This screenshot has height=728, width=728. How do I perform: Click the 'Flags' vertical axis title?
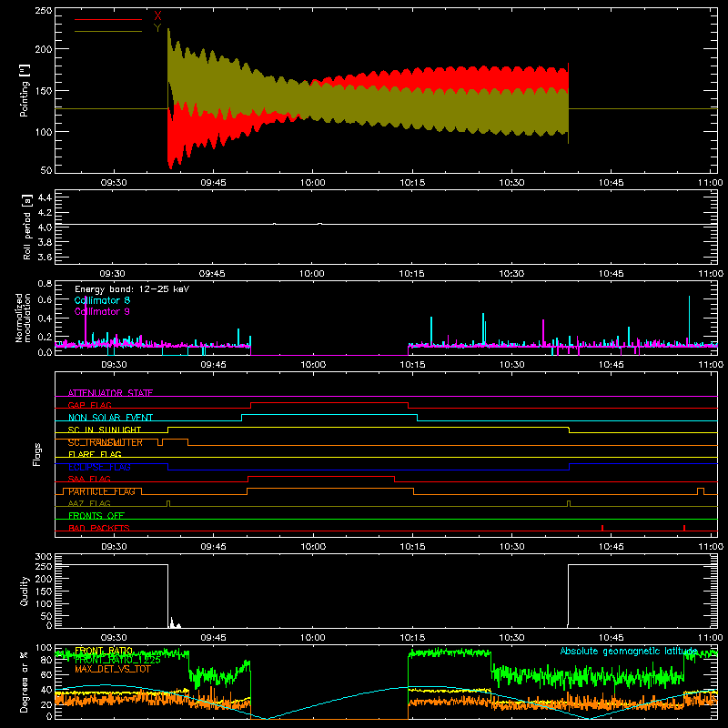point(36,454)
